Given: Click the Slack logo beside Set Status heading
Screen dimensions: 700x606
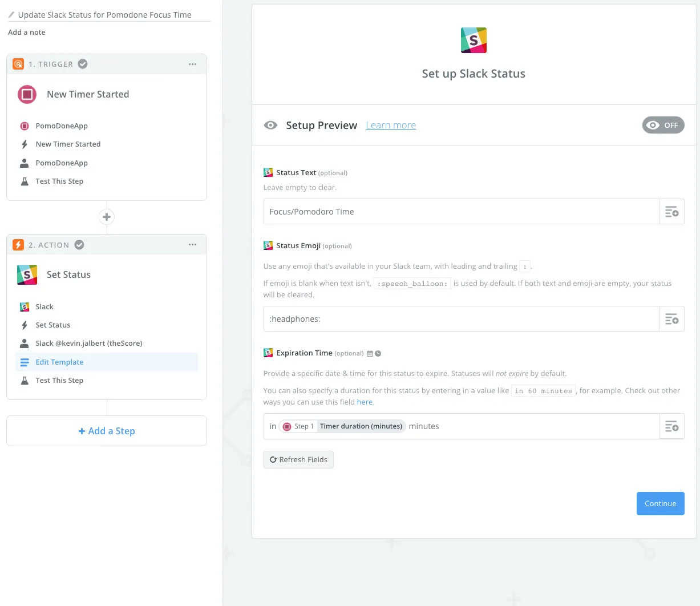Looking at the screenshot, I should (x=27, y=274).
